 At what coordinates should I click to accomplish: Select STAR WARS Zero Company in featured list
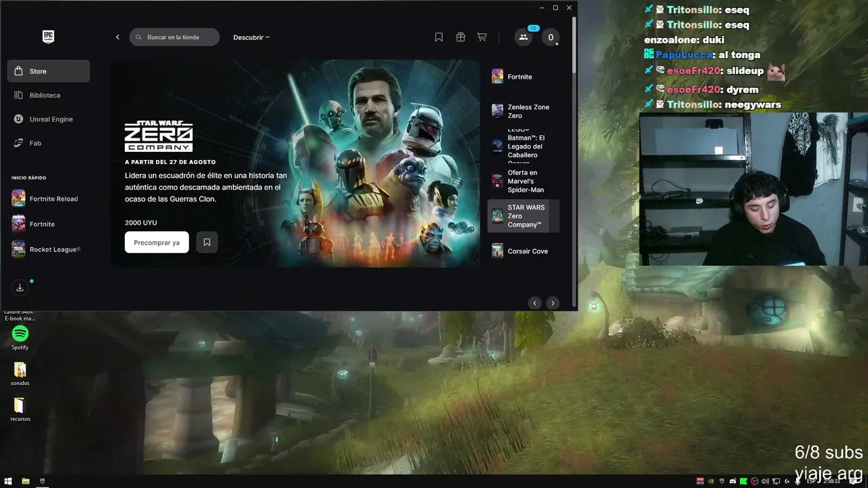coord(524,216)
